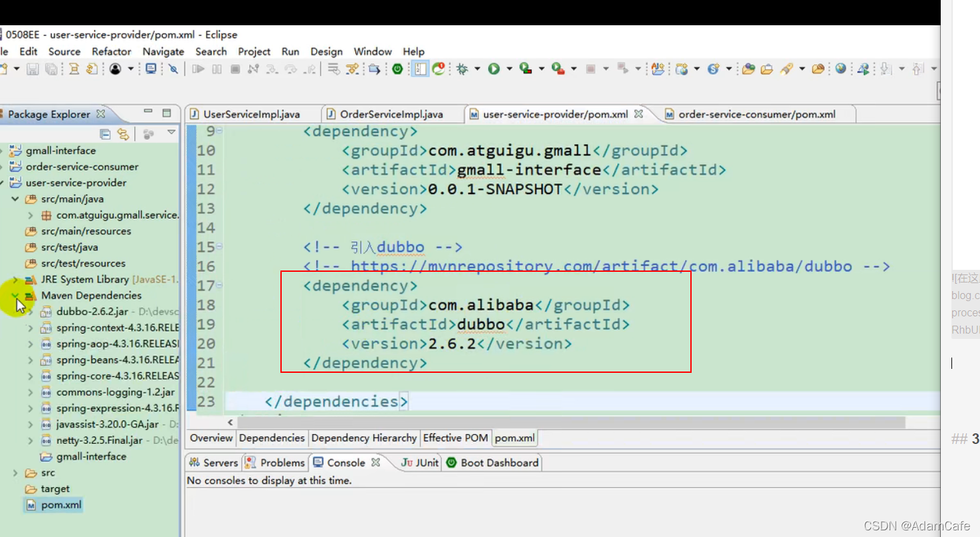Screen dimensions: 980x537
Task: Click the Disconnect debug toolbar icon
Action: click(253, 68)
